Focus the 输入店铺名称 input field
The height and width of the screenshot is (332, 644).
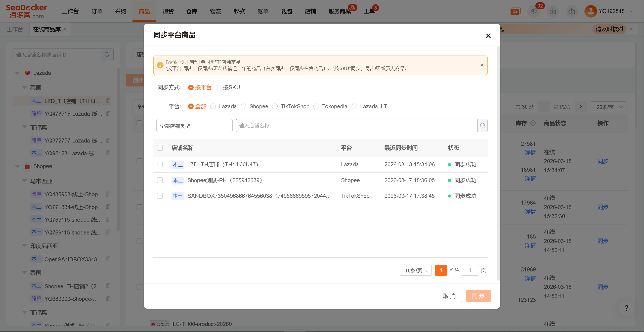(x=356, y=126)
